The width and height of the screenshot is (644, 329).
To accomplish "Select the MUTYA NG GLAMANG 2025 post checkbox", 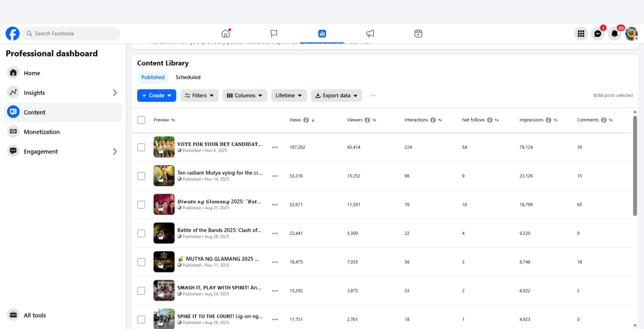I will (x=141, y=262).
